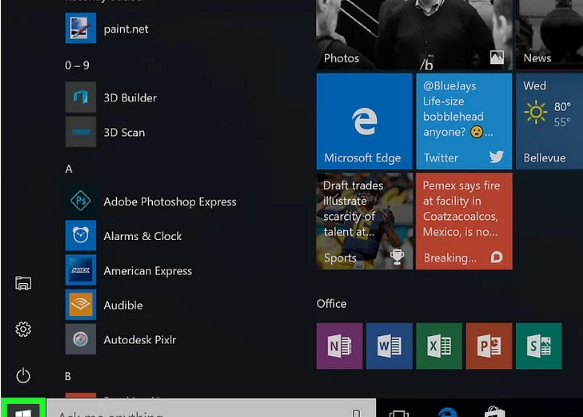Open Edge from the taskbar
This screenshot has height=417, width=583.
click(x=447, y=412)
